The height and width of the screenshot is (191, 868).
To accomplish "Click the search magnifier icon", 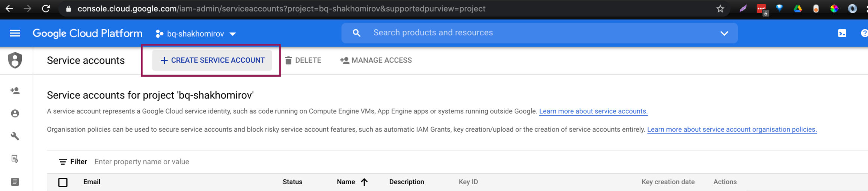I will 357,33.
